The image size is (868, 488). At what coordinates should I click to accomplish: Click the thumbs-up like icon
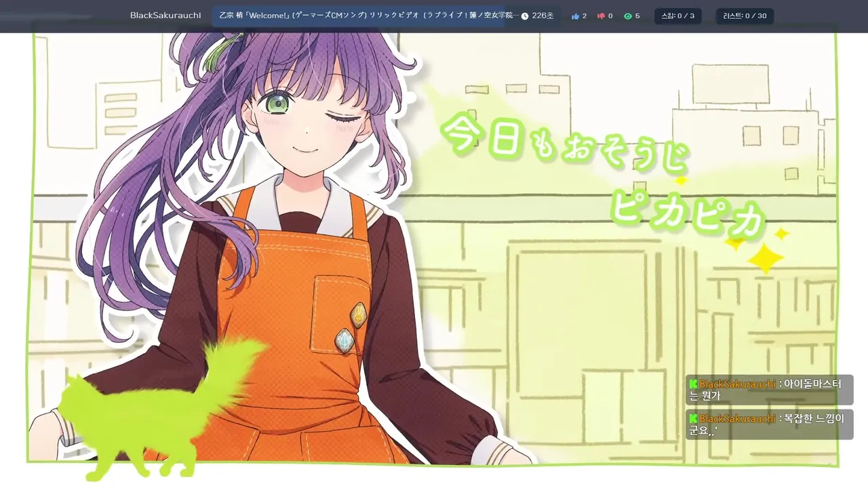[575, 16]
